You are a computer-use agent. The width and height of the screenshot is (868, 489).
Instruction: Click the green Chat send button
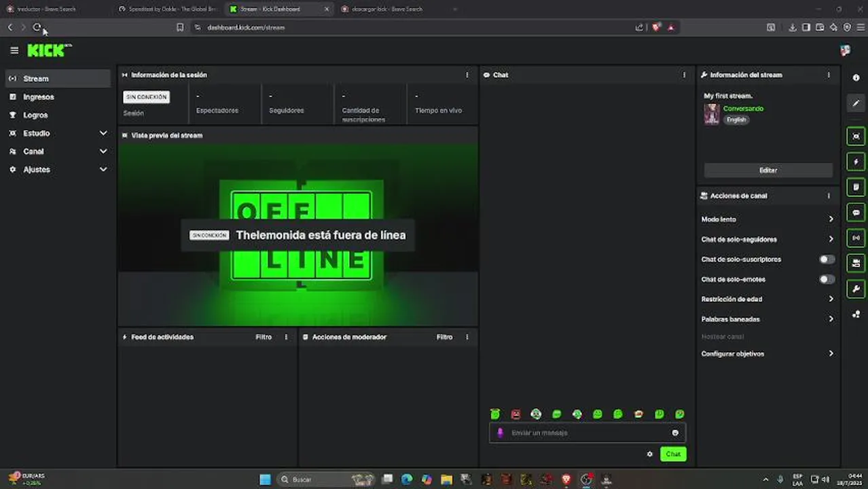pyautogui.click(x=673, y=454)
